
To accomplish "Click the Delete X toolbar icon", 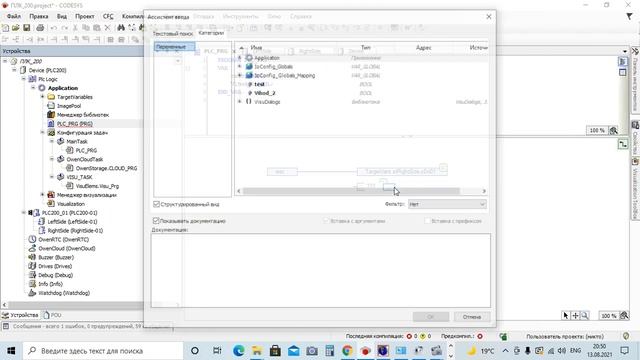I will [107, 28].
